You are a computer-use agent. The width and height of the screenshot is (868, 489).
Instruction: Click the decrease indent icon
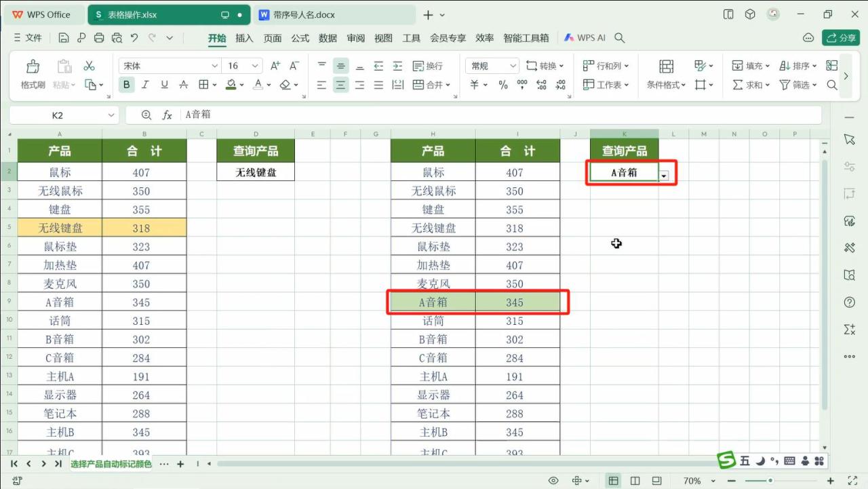point(378,66)
